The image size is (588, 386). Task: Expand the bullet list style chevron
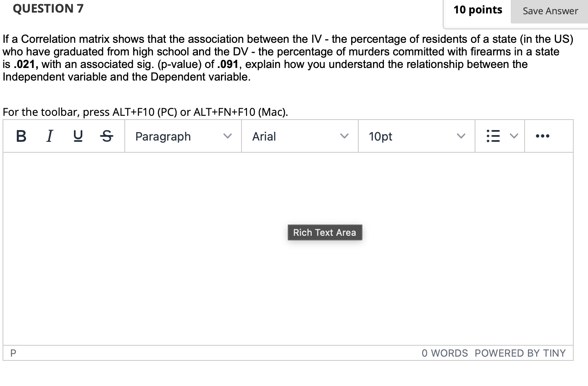click(513, 136)
